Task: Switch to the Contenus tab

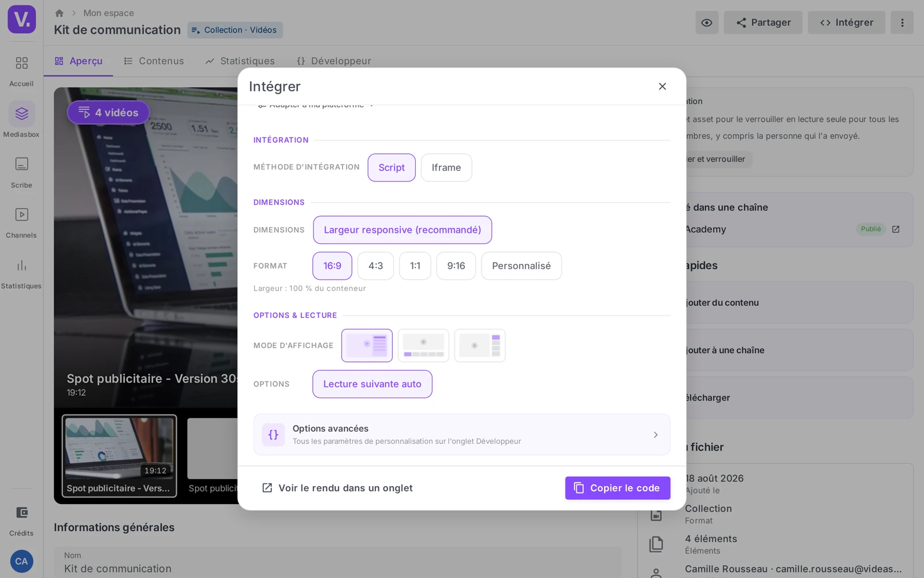Action: tap(154, 61)
